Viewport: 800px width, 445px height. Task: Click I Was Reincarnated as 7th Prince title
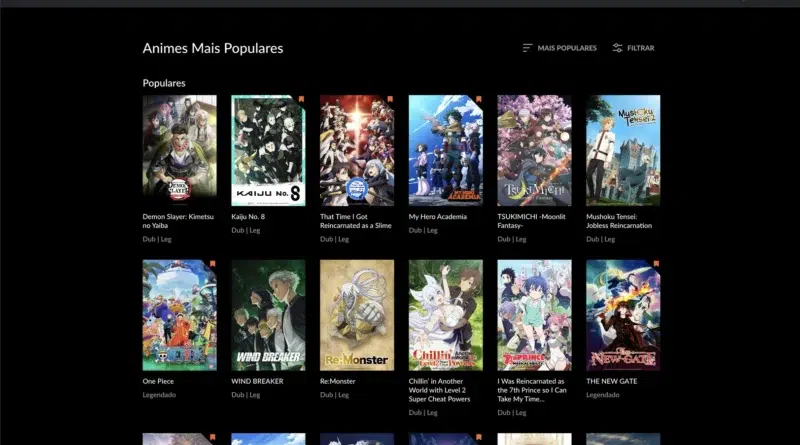click(532, 390)
